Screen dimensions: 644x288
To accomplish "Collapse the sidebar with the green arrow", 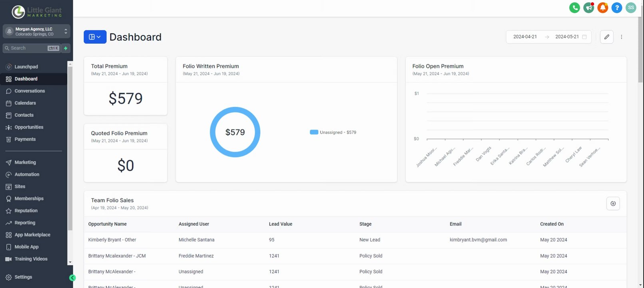I will (x=72, y=278).
